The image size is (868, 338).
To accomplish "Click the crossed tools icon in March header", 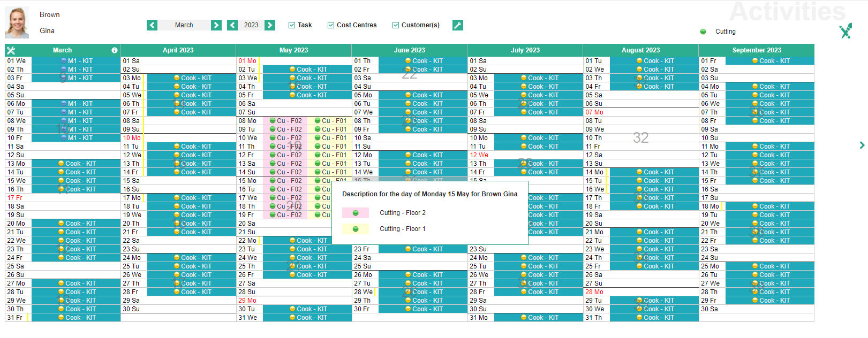I will point(11,50).
